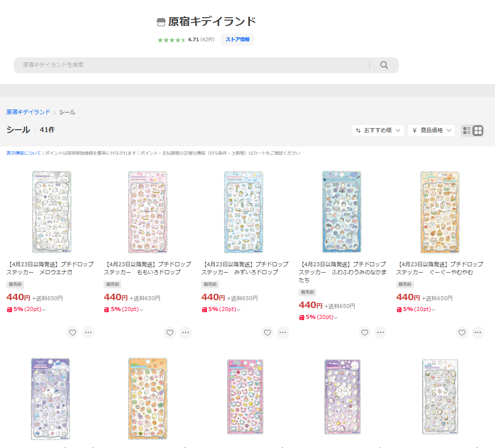Favorite the ももいろドロップ sticker with heart icon

(170, 333)
